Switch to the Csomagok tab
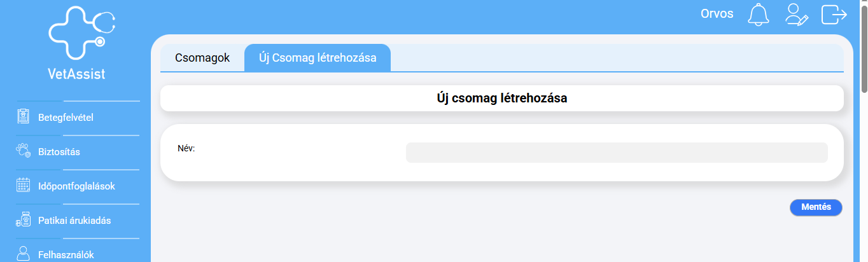 click(202, 58)
